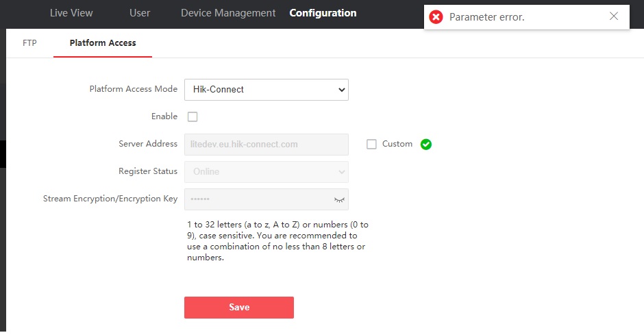The image size is (644, 335).
Task: Click the Platform Access Mode label
Action: coord(133,89)
